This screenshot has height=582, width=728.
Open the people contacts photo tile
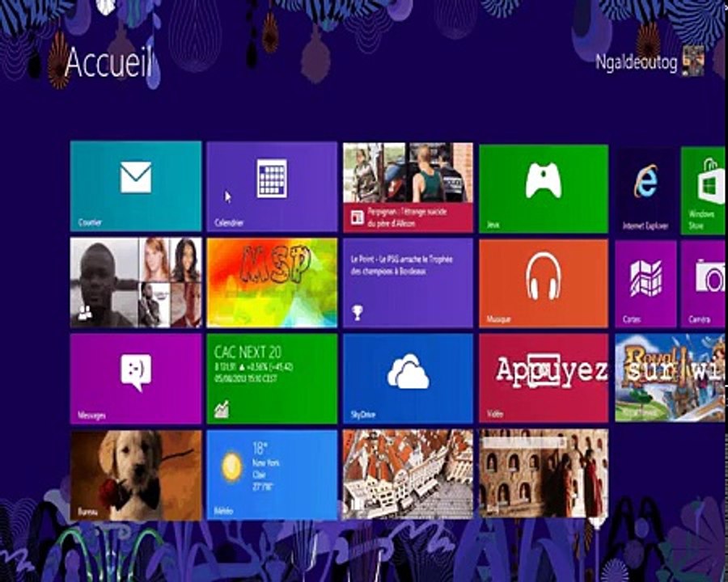[136, 283]
